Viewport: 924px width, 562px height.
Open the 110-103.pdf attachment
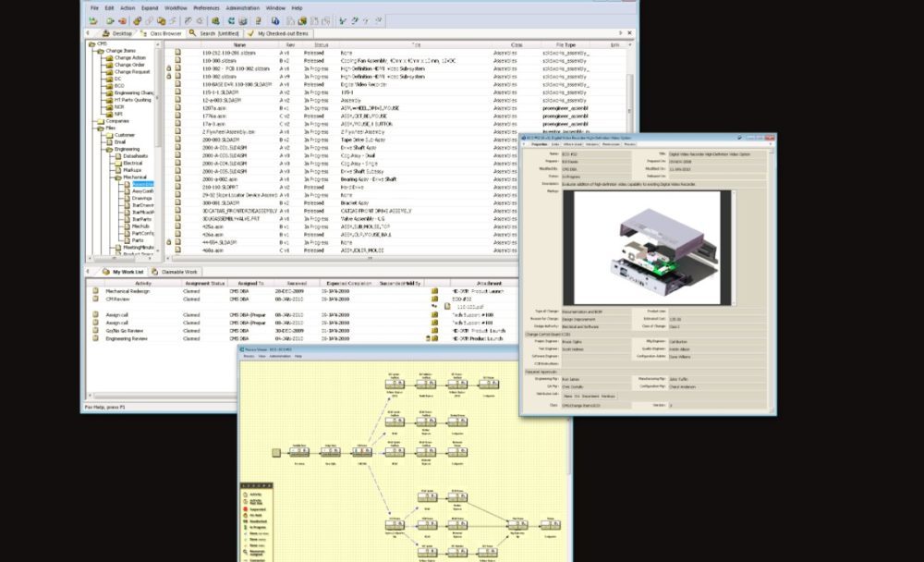(464, 307)
